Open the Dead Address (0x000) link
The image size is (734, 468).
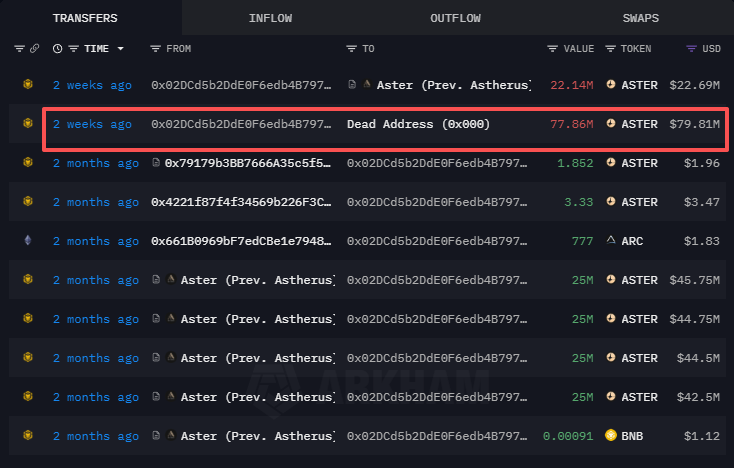[418, 124]
